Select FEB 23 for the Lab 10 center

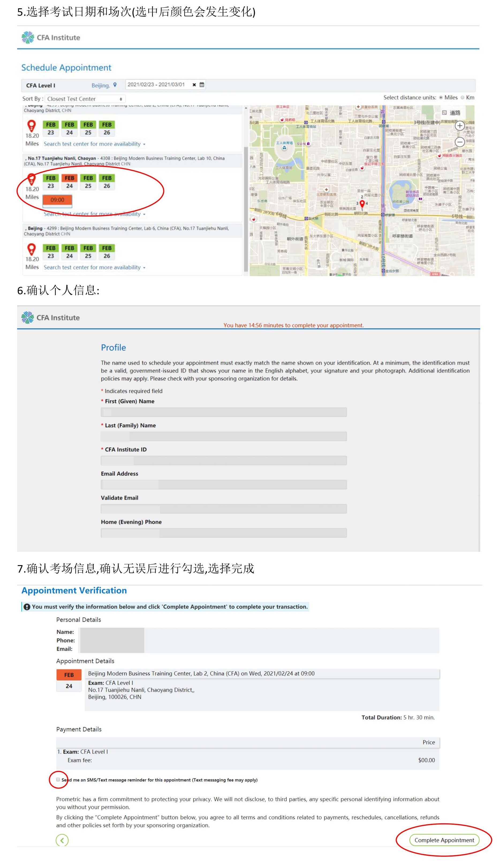pyautogui.click(x=51, y=182)
